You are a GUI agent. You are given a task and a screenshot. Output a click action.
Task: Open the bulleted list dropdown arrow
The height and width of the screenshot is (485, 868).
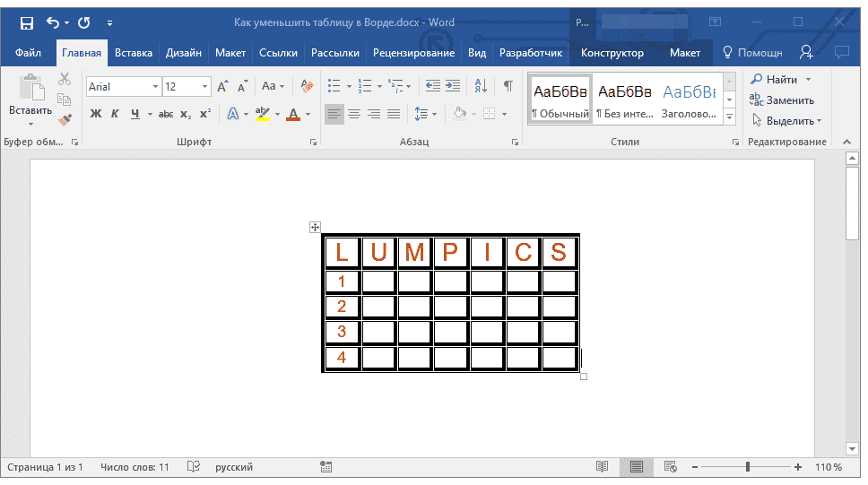point(349,86)
